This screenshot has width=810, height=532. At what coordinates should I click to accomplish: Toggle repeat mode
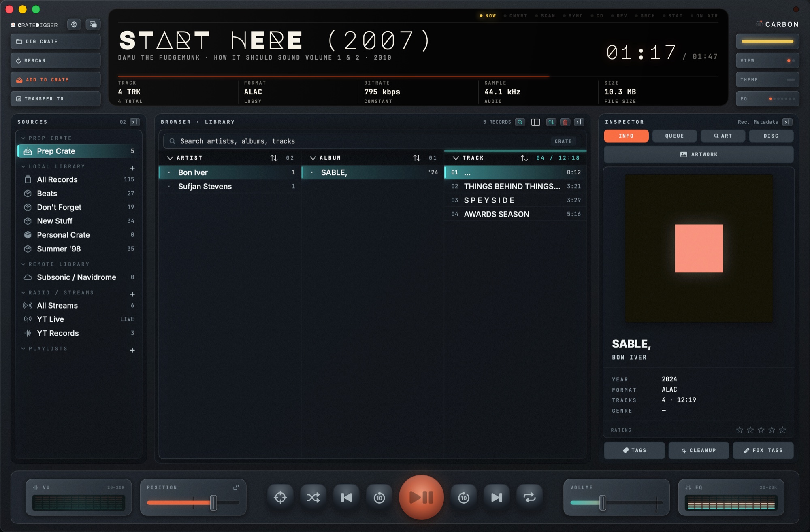[x=529, y=497]
